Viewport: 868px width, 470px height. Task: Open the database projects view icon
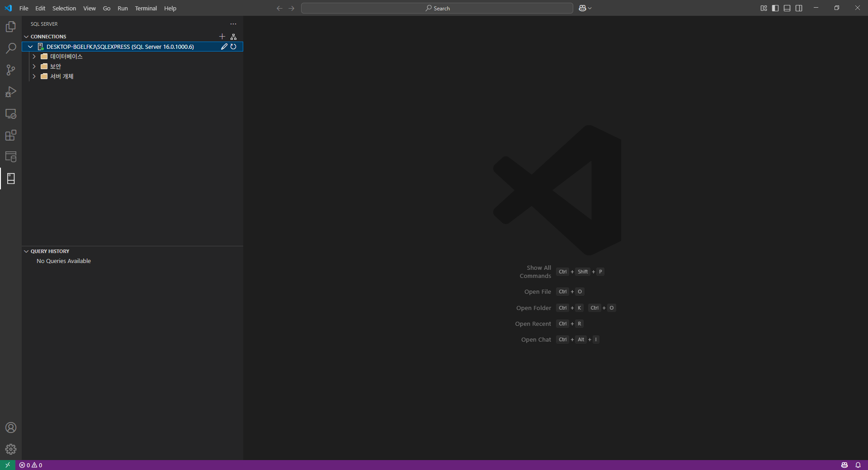(11, 157)
